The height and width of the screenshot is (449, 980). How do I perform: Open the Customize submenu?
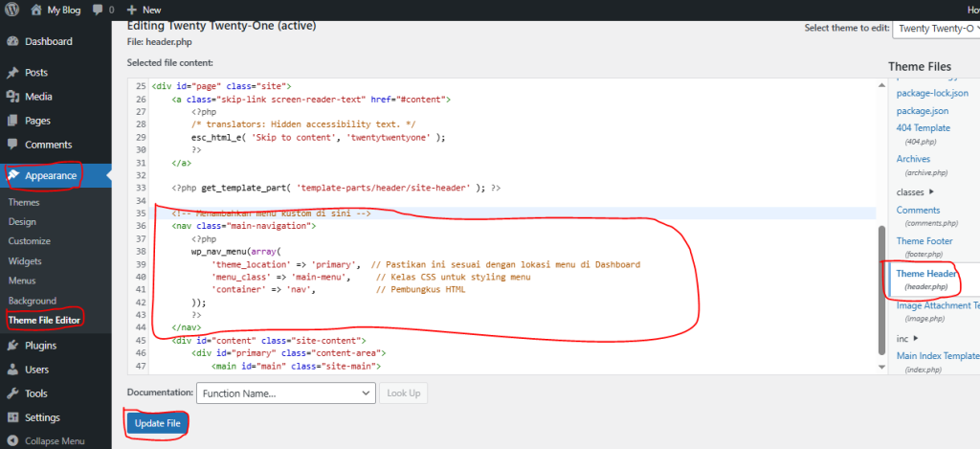click(30, 241)
